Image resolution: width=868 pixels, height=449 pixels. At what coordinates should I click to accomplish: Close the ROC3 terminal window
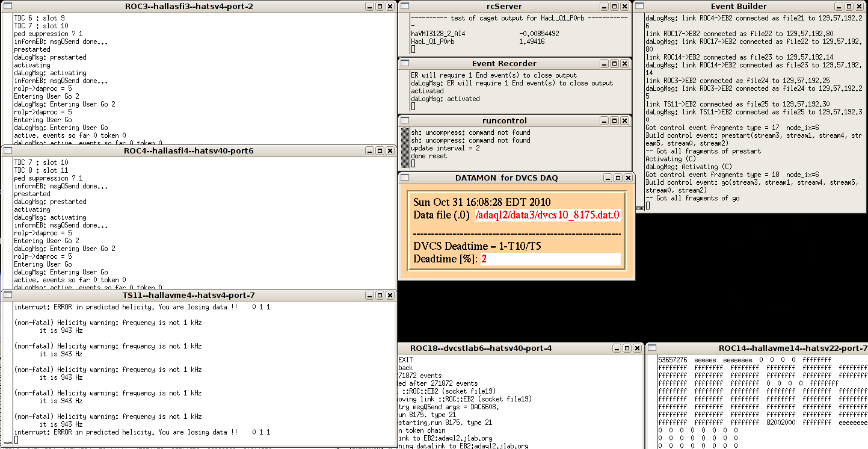click(x=390, y=6)
